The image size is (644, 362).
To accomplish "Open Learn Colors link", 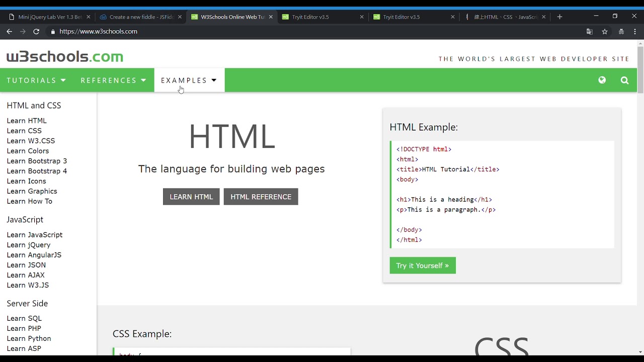I will [28, 151].
